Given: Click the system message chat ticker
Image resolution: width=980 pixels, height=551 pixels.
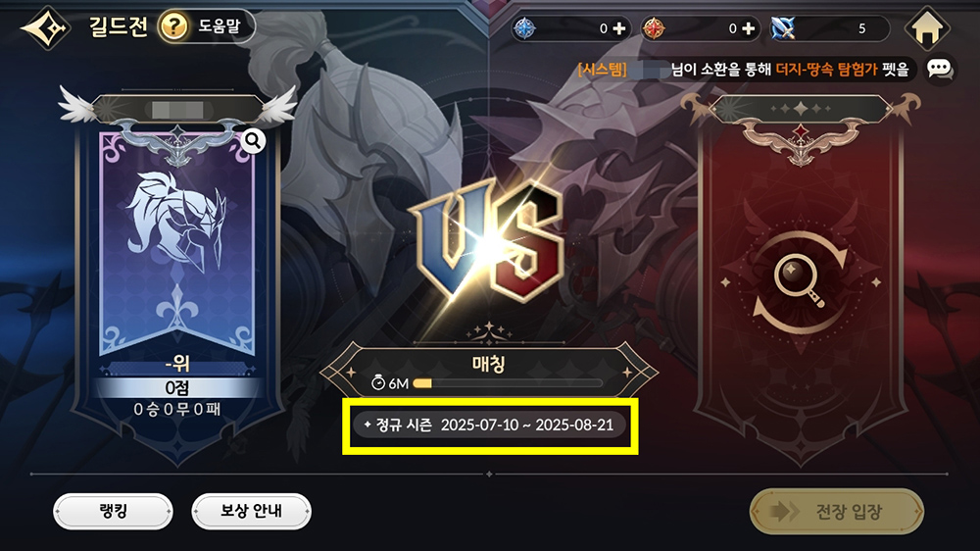Looking at the screenshot, I should 744,69.
